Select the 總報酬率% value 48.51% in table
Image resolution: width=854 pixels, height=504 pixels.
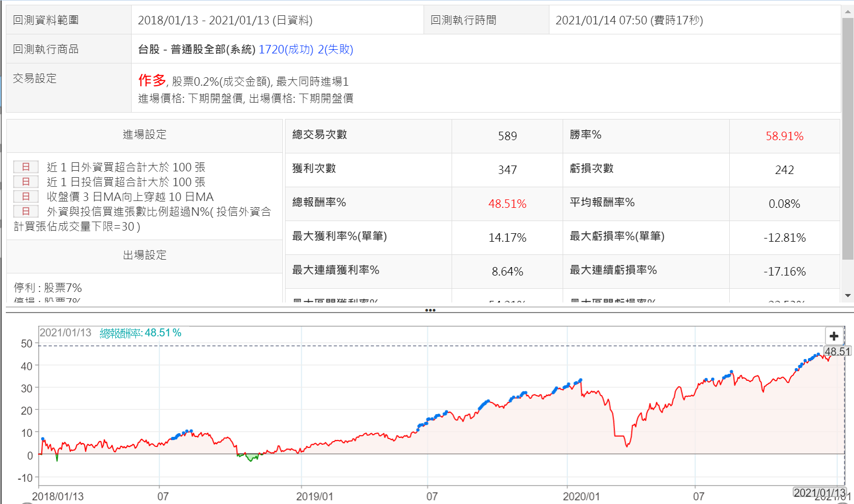(507, 204)
